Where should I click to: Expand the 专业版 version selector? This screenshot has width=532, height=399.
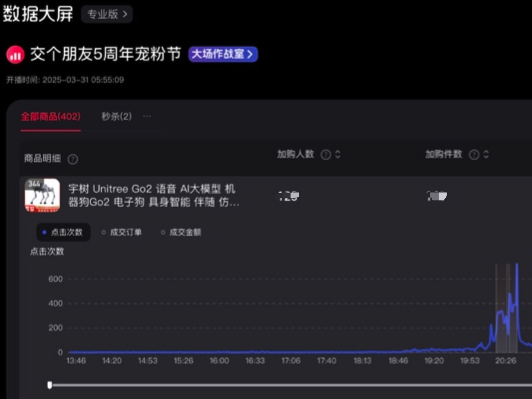[107, 14]
